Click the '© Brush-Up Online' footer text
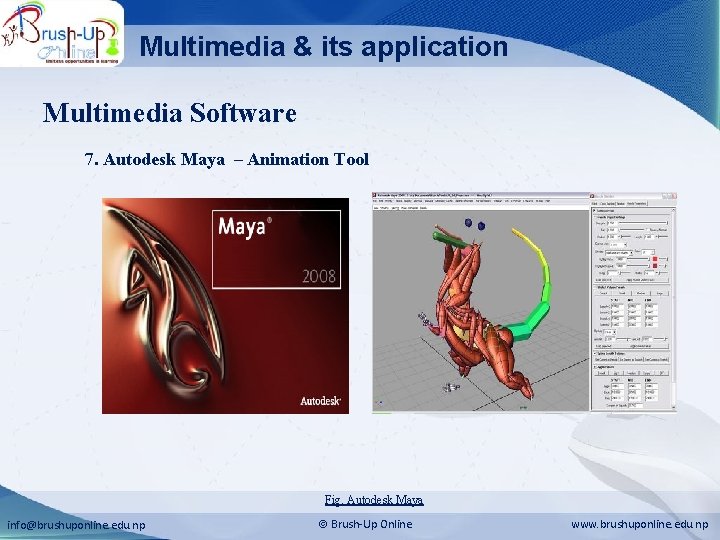720x540 pixels. tap(365, 524)
